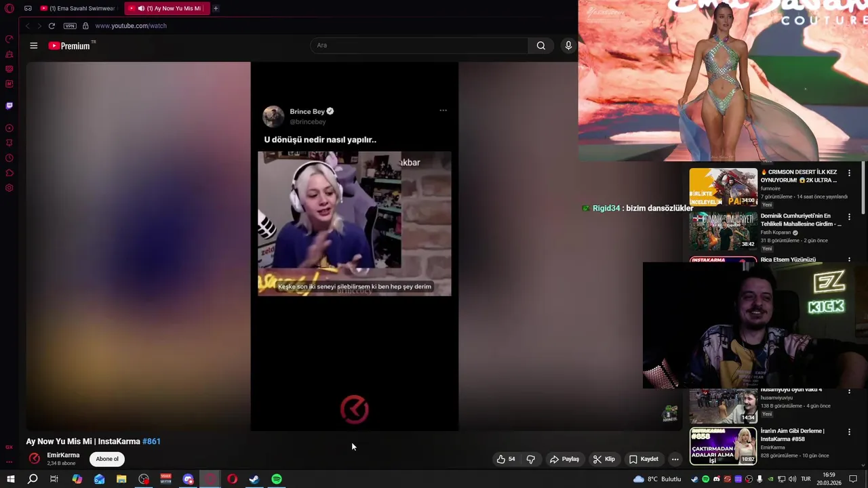
Task: Open Voicemeeter from taskbar
Action: 165,479
